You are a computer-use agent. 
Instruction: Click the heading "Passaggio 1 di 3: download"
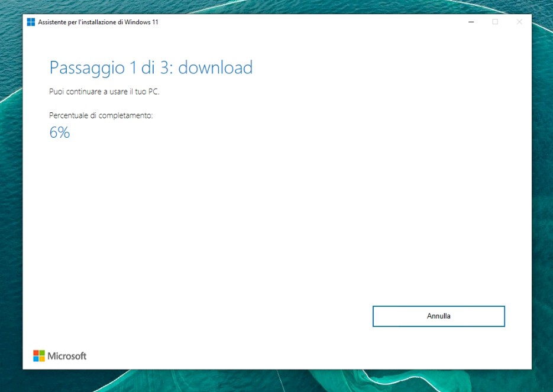(x=151, y=67)
